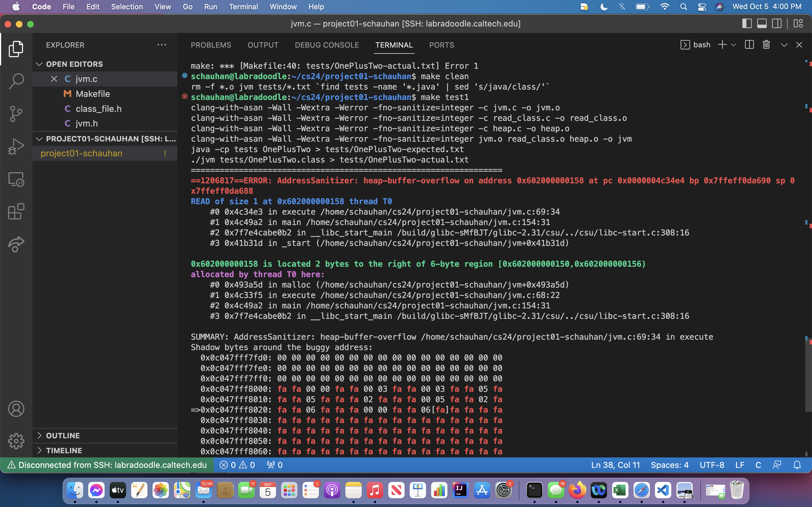The width and height of the screenshot is (812, 507).
Task: Kill terminal with trash icon
Action: pyautogui.click(x=766, y=45)
